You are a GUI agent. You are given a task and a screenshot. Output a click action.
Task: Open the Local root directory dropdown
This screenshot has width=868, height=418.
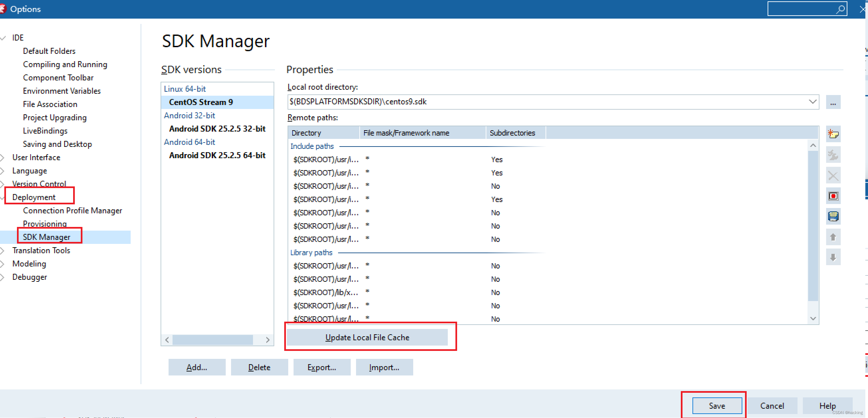(812, 102)
